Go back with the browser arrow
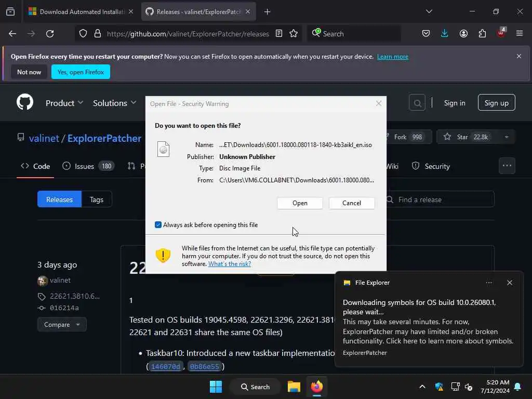The image size is (532, 399). click(12, 34)
